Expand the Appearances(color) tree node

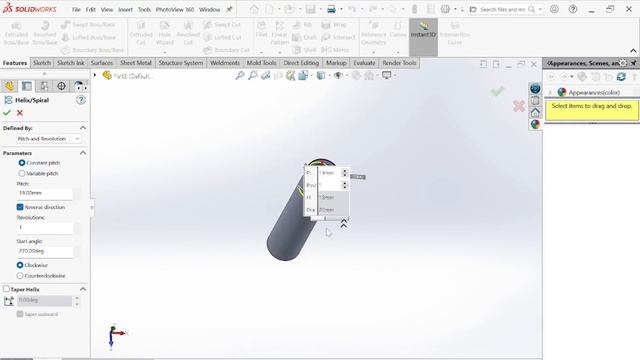pos(550,93)
